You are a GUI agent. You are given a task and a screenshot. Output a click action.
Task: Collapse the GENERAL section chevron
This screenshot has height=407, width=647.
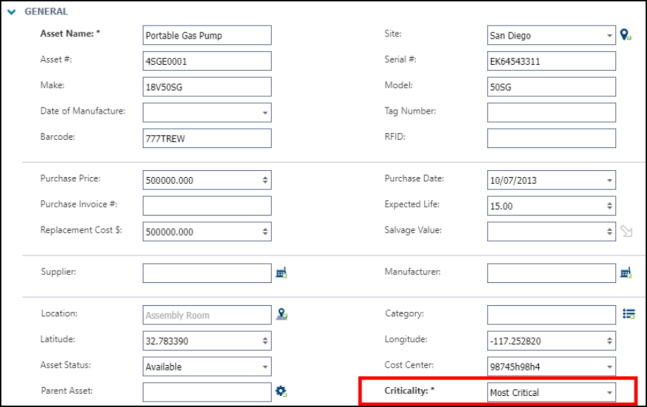(x=12, y=12)
